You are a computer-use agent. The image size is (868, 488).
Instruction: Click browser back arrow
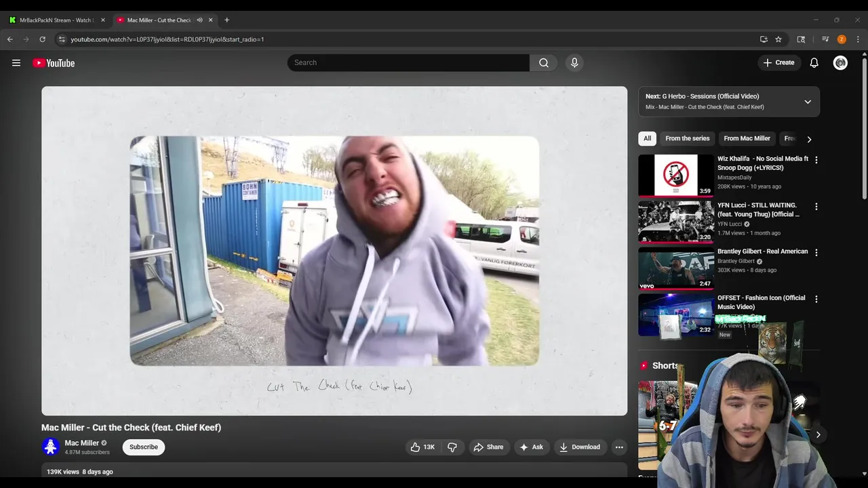[10, 39]
